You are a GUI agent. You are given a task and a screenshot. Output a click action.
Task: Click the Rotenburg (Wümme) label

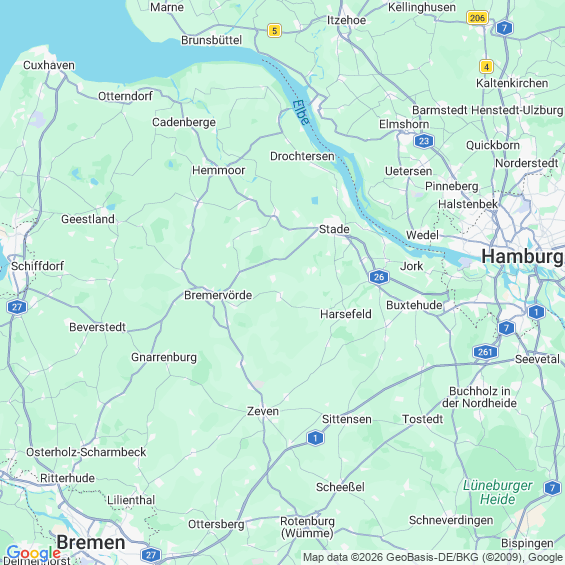pyautogui.click(x=307, y=527)
